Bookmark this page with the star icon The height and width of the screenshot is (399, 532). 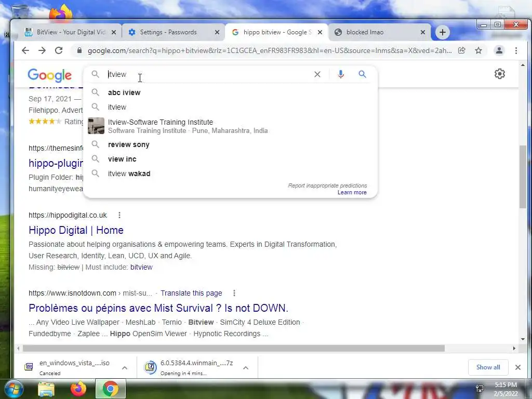[x=478, y=50]
